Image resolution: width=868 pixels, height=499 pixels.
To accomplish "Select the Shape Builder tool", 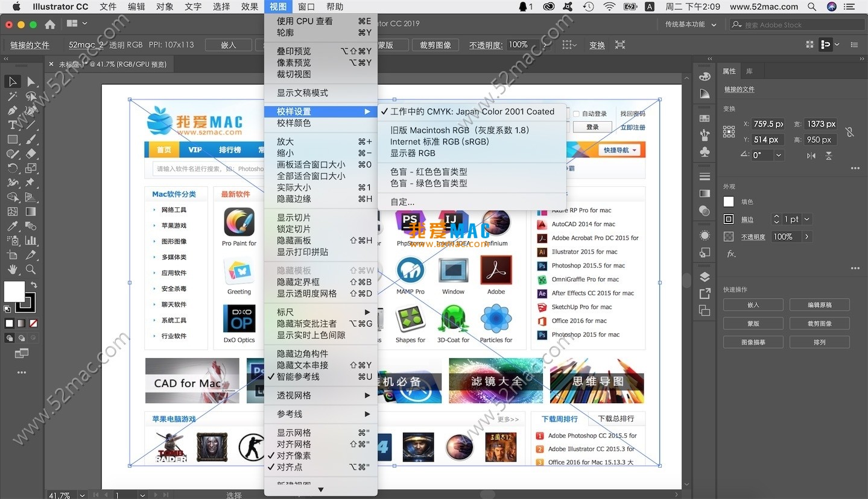I will (x=13, y=197).
